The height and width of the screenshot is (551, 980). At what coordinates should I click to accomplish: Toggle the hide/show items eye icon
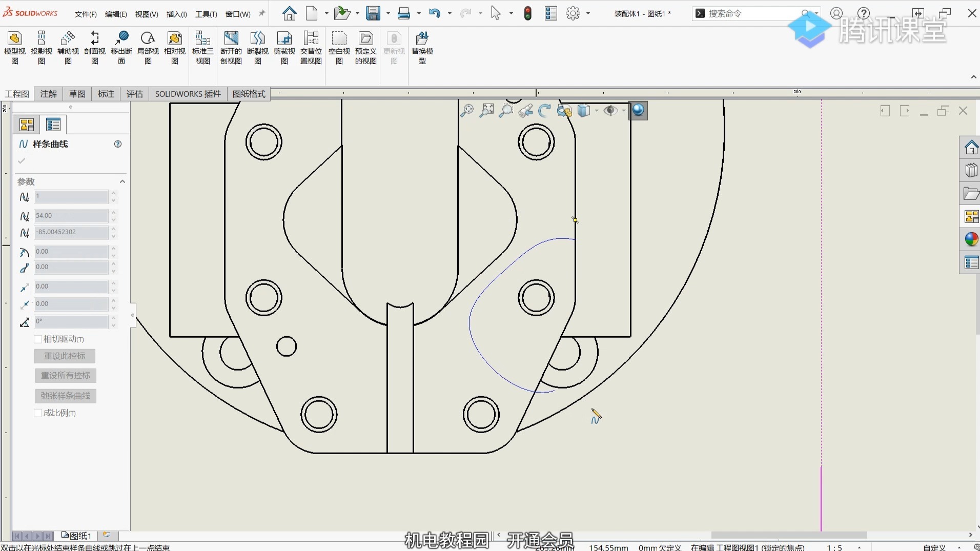click(x=609, y=111)
